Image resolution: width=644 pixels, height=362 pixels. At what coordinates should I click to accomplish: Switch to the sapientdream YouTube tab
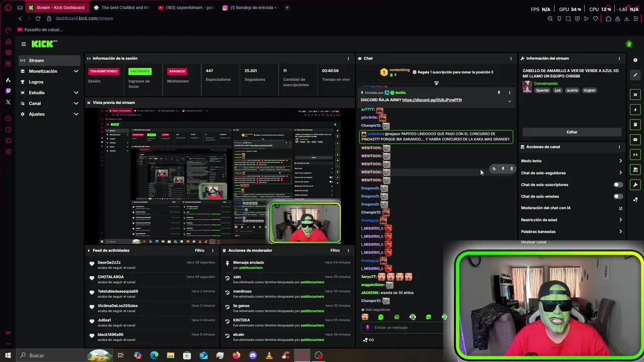(x=186, y=8)
